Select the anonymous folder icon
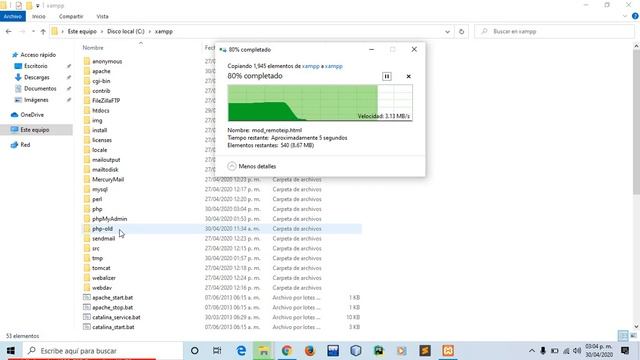Viewport: 640px width, 360px height. tap(87, 61)
